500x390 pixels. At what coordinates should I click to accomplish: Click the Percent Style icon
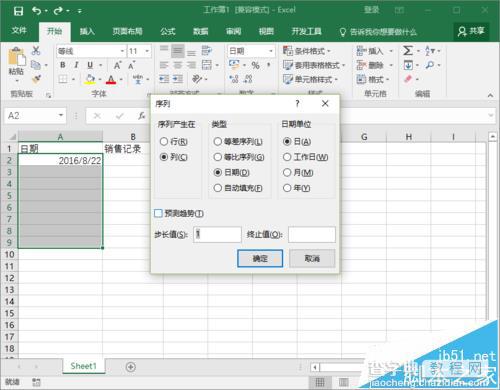click(255, 65)
